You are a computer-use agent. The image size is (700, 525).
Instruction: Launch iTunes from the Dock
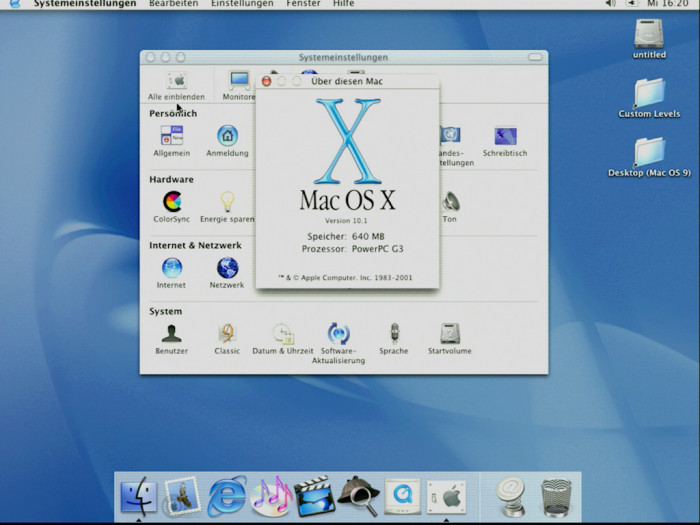click(271, 496)
